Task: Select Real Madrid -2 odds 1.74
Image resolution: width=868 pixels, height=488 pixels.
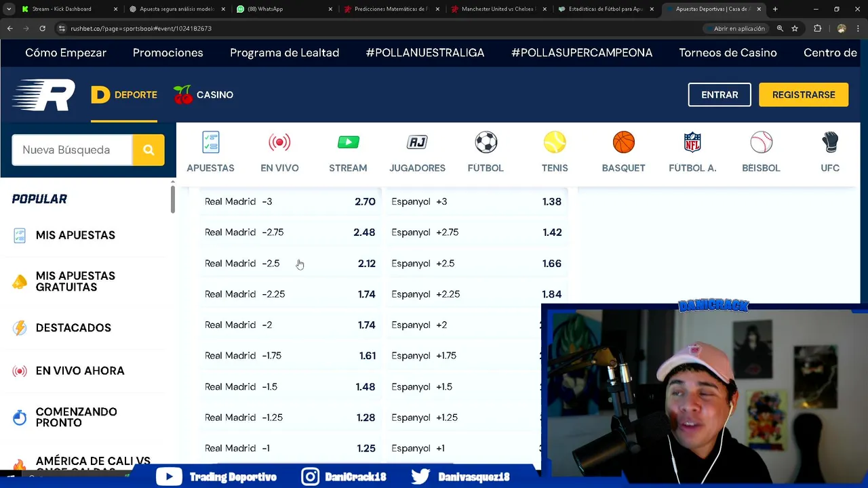Action: click(x=290, y=325)
